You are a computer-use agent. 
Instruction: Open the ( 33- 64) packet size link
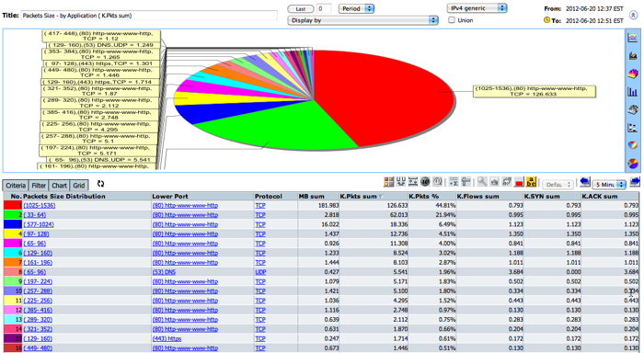click(x=35, y=215)
